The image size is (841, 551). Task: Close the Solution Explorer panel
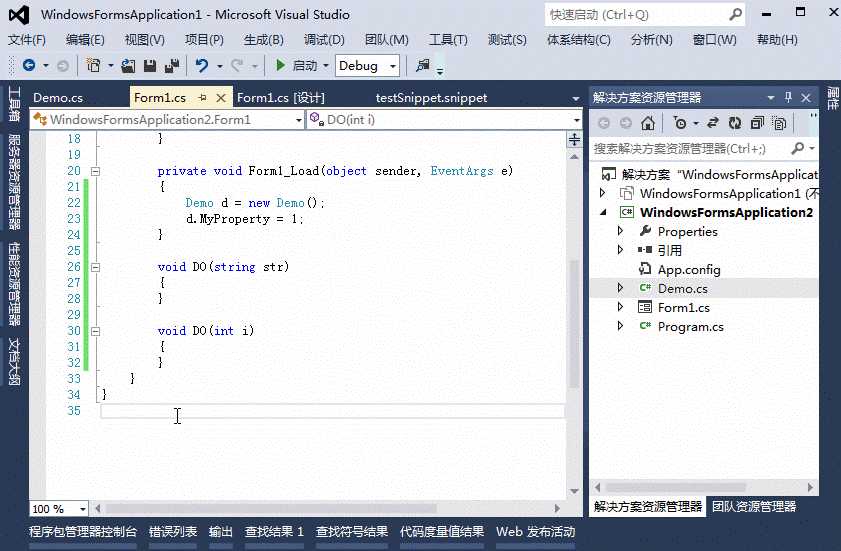806,98
